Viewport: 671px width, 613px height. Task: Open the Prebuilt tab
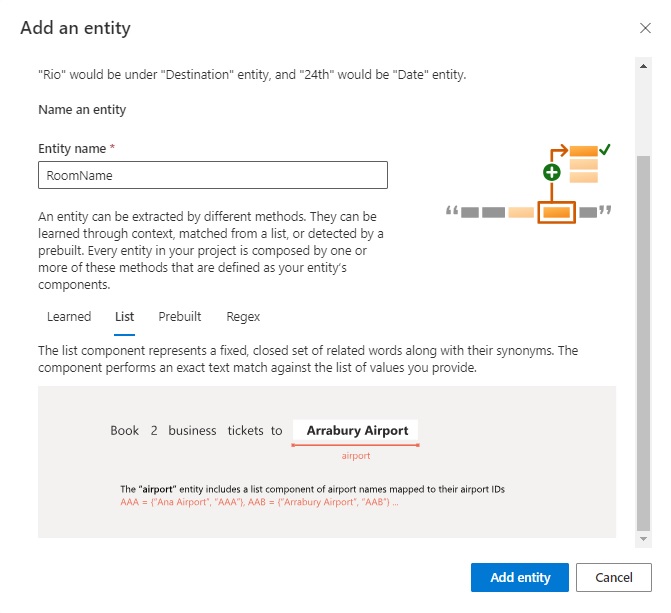[180, 317]
